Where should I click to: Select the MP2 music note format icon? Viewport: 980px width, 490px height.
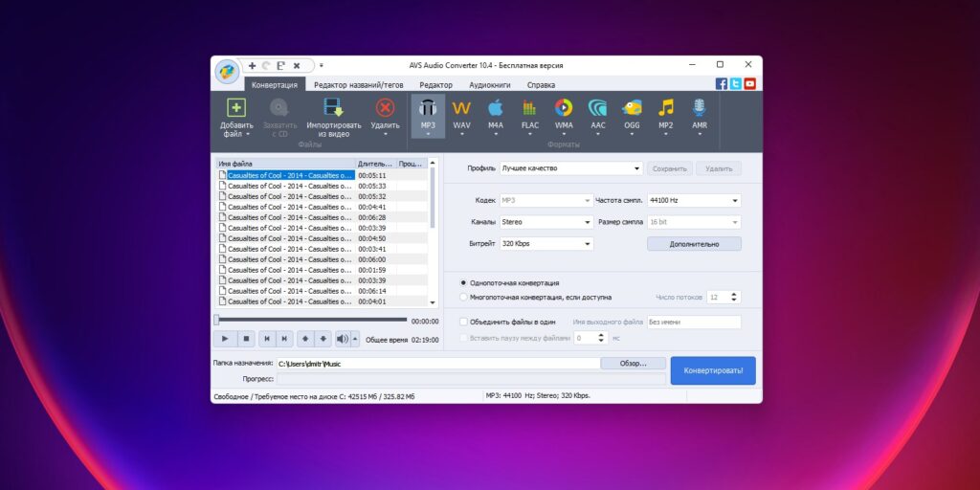click(666, 107)
